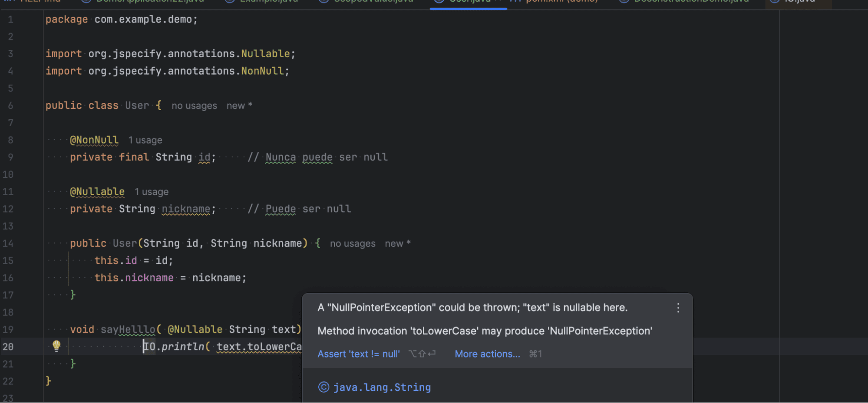Click the lightbulb quick-fix icon on line 20

pos(56,346)
